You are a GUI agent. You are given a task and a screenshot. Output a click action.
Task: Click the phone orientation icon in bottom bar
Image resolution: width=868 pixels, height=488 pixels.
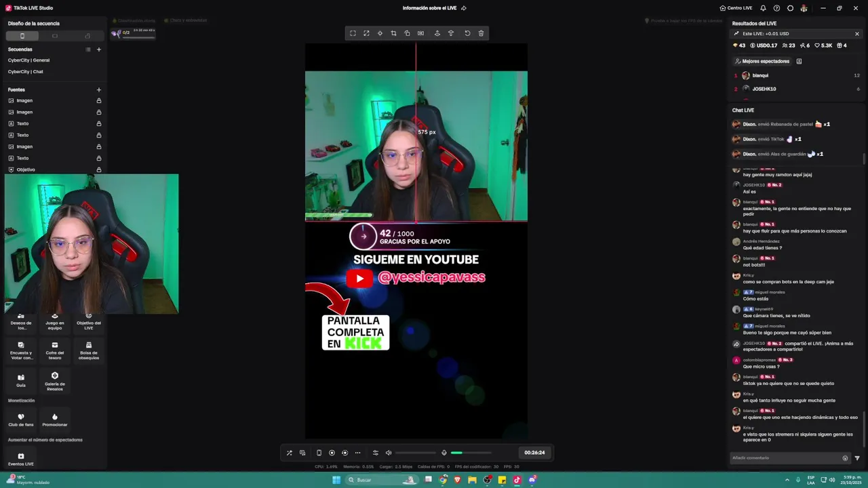tap(319, 453)
